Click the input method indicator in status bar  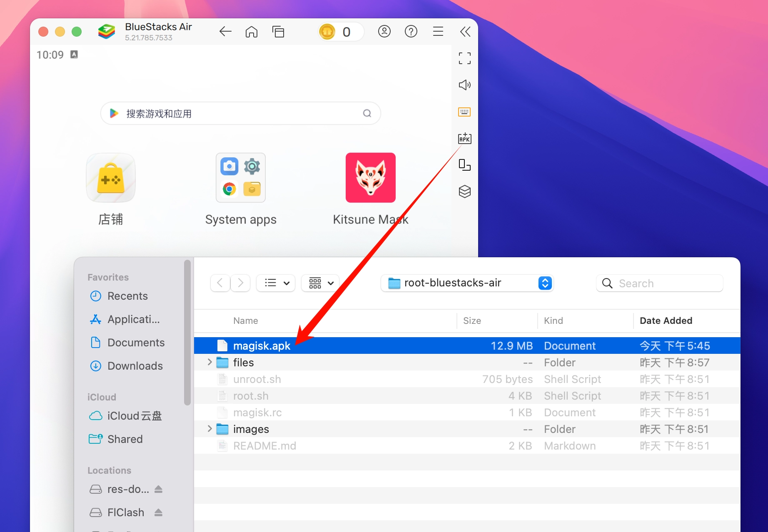click(74, 55)
